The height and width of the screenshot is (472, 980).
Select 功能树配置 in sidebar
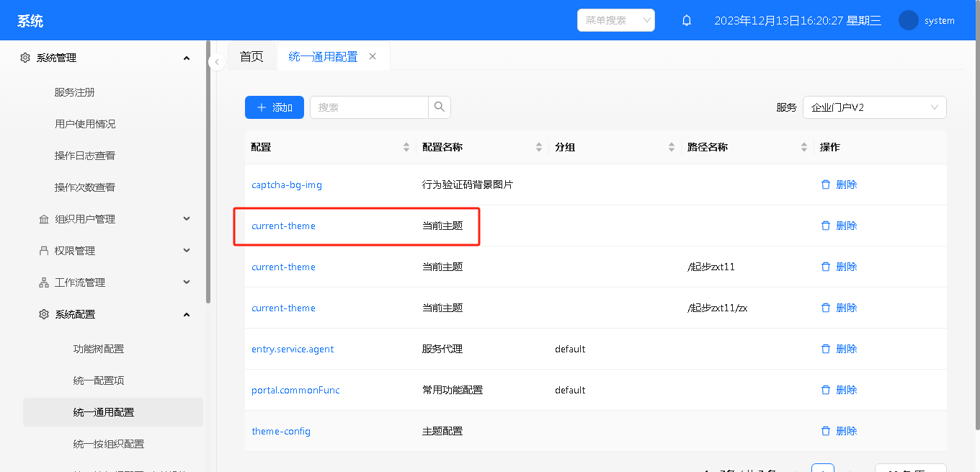[x=99, y=349]
